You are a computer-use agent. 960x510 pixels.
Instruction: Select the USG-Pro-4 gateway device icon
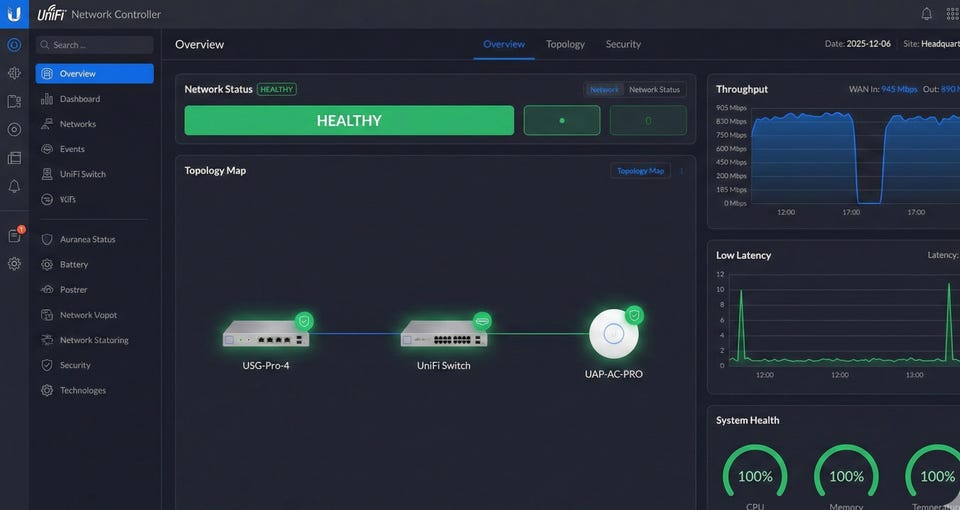[265, 334]
